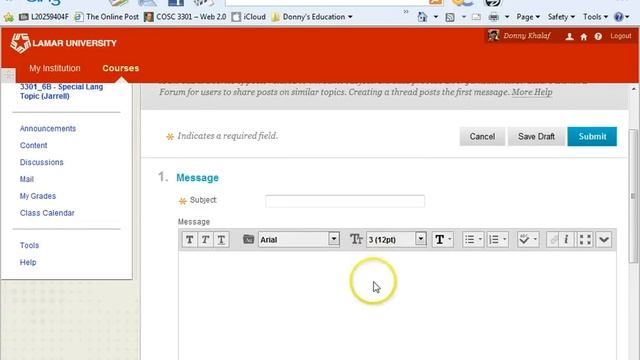Click the Lamar University logo
This screenshot has width=640, height=360.
pyautogui.click(x=64, y=43)
